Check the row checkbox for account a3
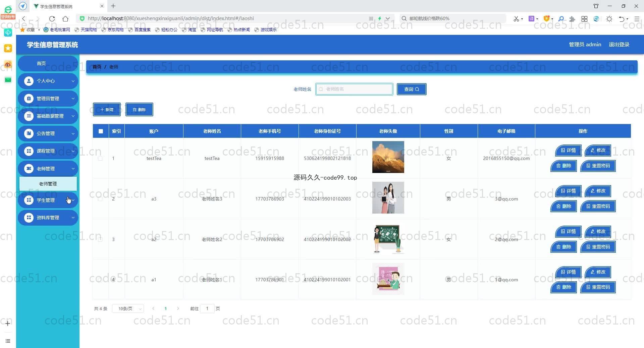This screenshot has height=348, width=644. [100, 199]
